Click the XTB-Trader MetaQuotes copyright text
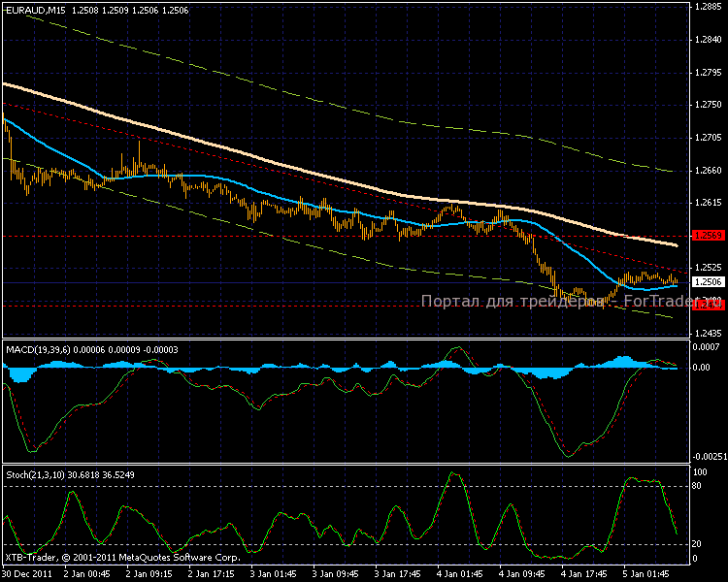The width and height of the screenshot is (728, 582). pos(123,558)
